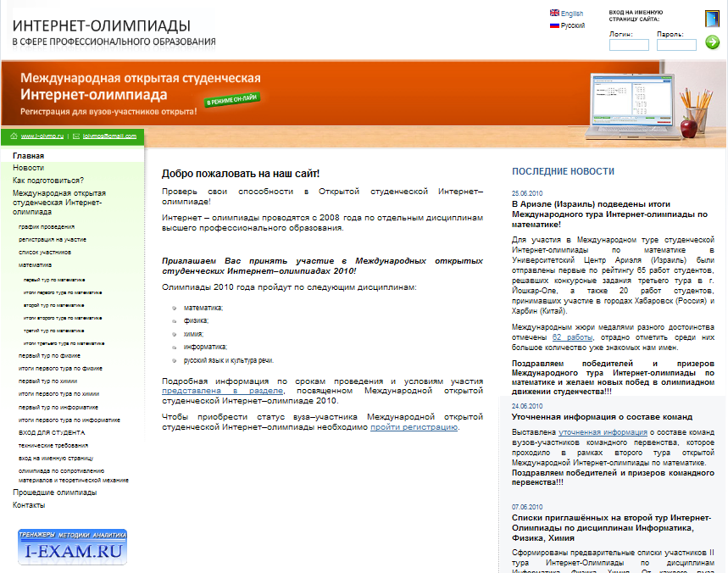
Task: Go to Контакты in the left menu
Action: click(x=29, y=505)
